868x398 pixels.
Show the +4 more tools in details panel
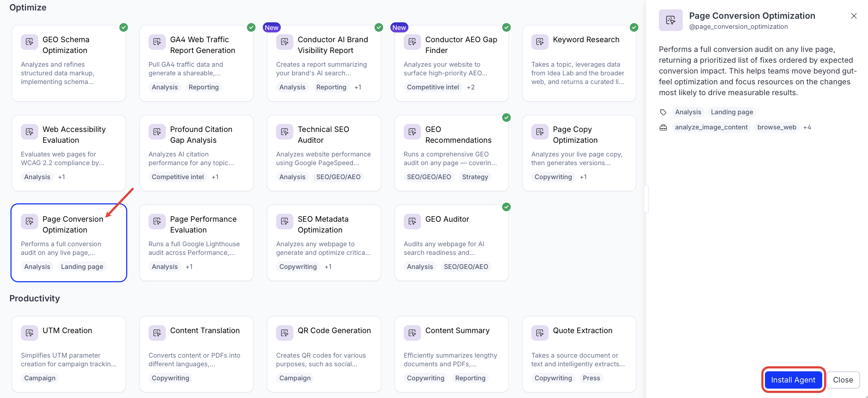(807, 127)
